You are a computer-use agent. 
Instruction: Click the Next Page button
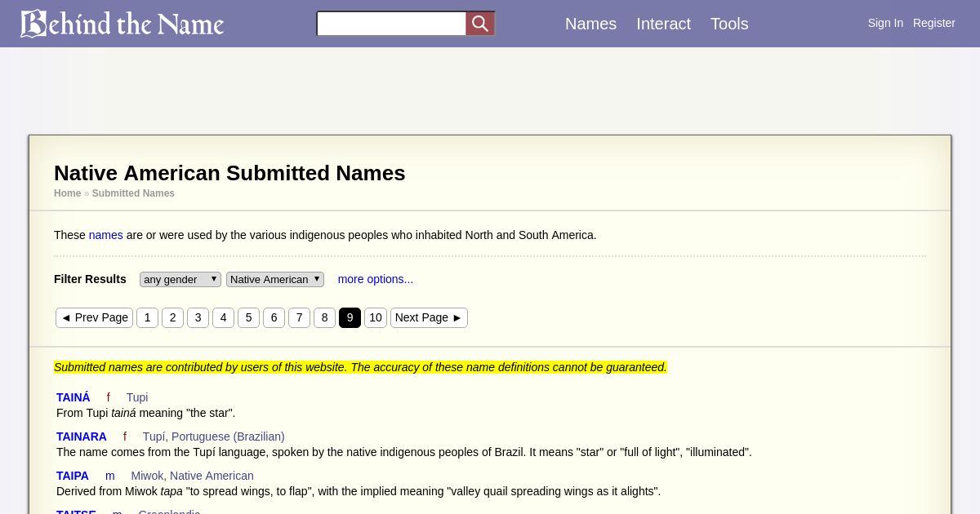click(429, 317)
